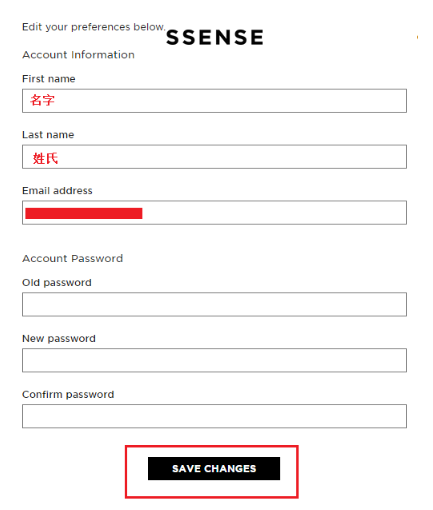433x510 pixels.
Task: Click the First name label
Action: 49,79
